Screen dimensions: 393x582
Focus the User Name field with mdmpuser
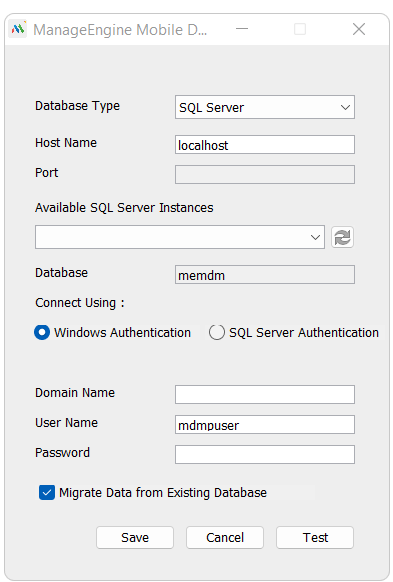click(265, 424)
